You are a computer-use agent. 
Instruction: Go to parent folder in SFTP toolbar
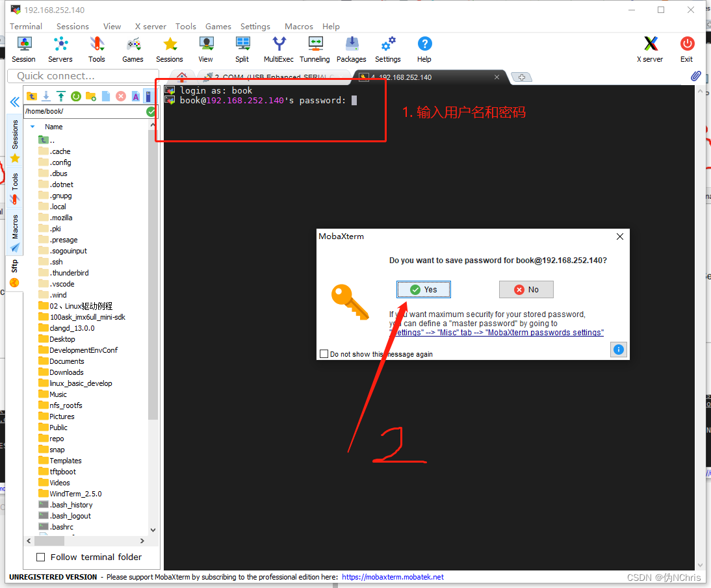coord(32,96)
